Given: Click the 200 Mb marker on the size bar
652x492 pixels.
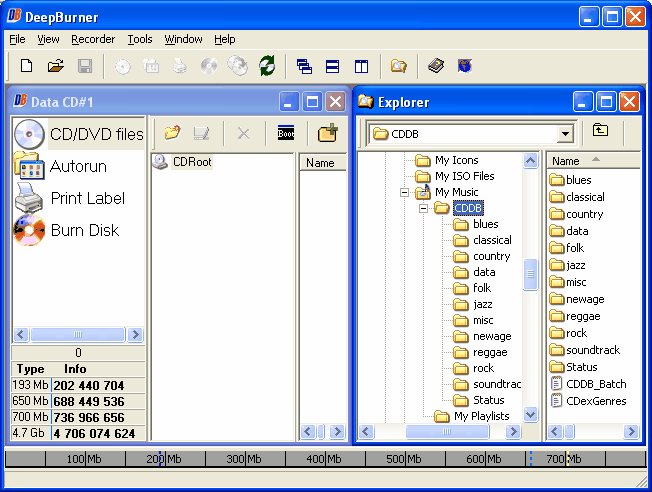Looking at the screenshot, I should [163, 459].
